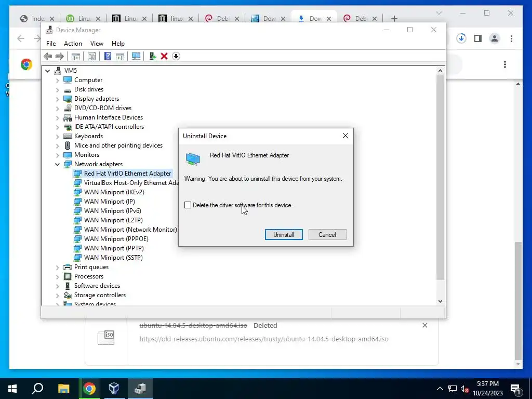
Task: Check Delete the driver software for this device
Action: click(188, 205)
